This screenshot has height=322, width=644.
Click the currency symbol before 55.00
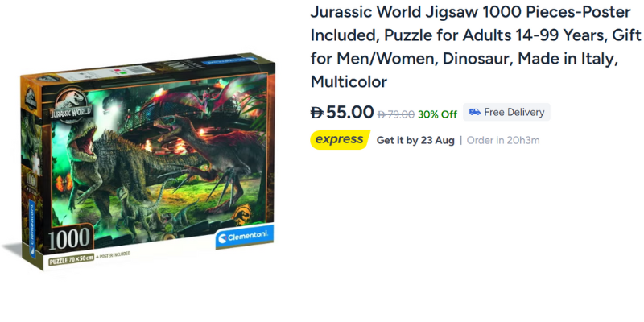point(317,112)
